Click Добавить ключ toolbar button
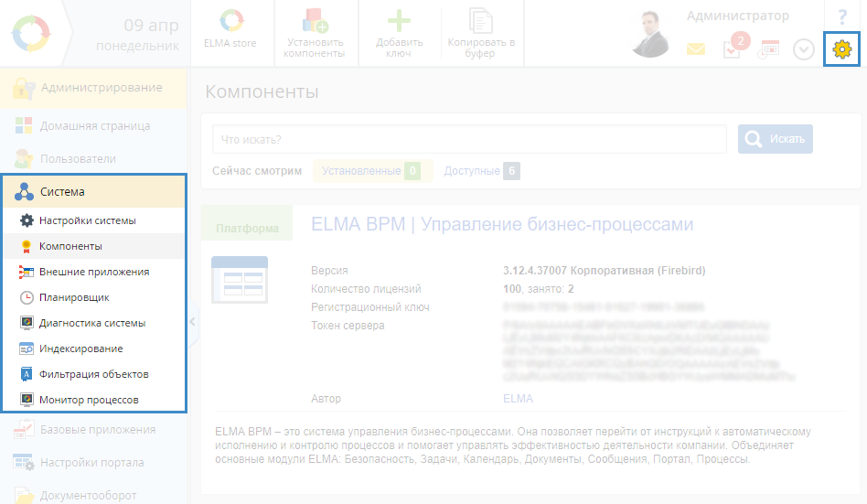 (x=399, y=33)
